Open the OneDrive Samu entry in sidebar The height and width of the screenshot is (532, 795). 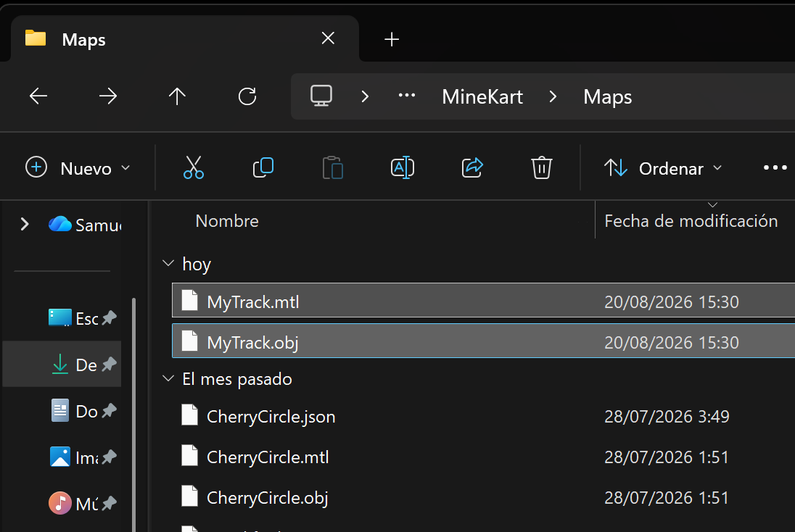(x=85, y=225)
